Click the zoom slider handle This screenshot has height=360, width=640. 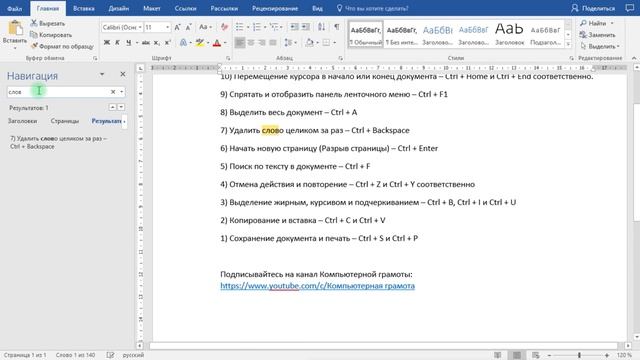click(x=579, y=356)
